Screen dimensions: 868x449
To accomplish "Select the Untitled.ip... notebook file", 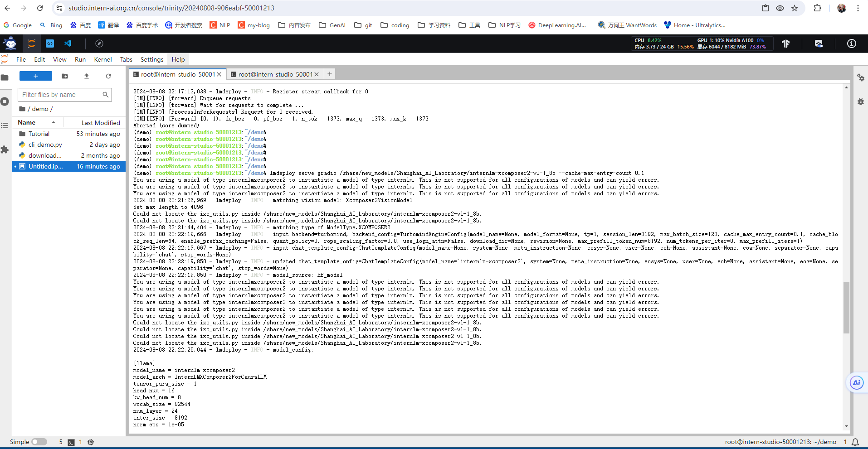I will pyautogui.click(x=69, y=166).
